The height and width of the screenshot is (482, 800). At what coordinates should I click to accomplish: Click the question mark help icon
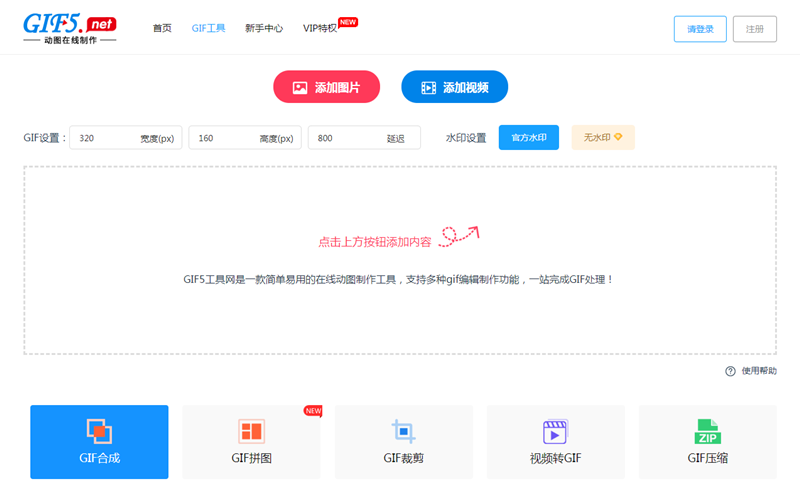730,371
